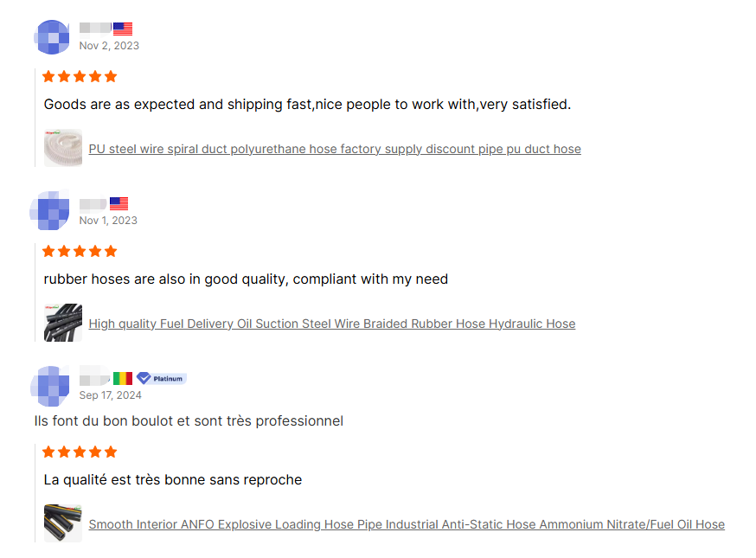Click the braided rubber hose product thumbnail
The width and height of the screenshot is (756, 558).
point(63,323)
